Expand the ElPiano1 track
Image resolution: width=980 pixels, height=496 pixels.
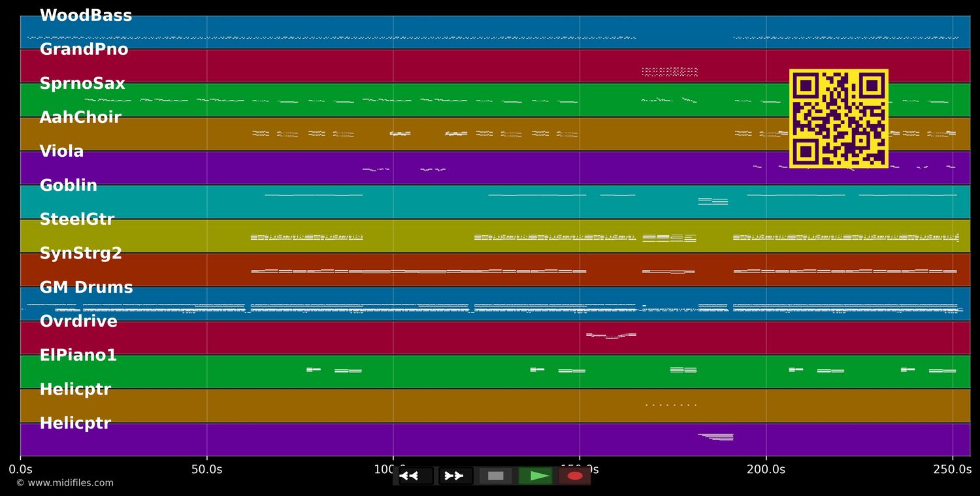pos(78,355)
